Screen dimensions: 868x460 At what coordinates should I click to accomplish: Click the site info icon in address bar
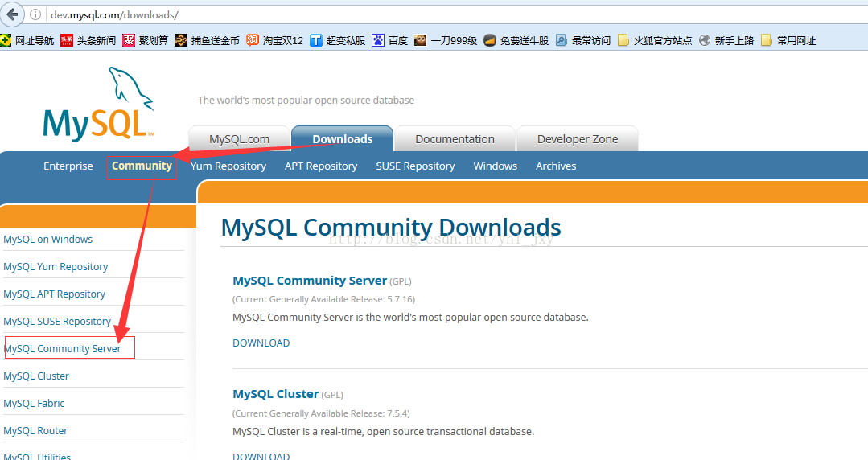pyautogui.click(x=35, y=15)
